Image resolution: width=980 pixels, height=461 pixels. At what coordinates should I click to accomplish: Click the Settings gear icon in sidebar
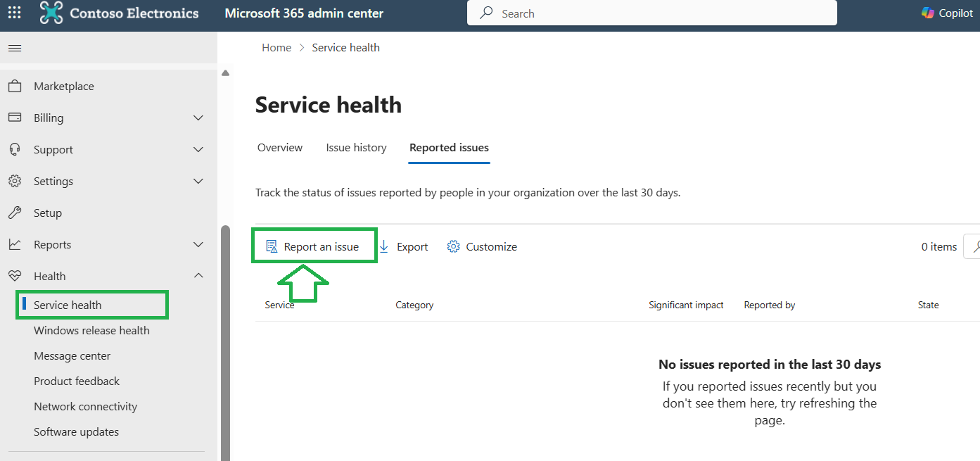pyautogui.click(x=15, y=181)
